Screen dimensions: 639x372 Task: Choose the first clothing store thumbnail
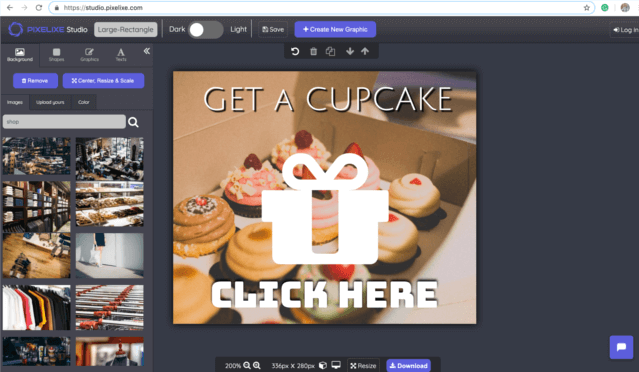[x=36, y=156]
